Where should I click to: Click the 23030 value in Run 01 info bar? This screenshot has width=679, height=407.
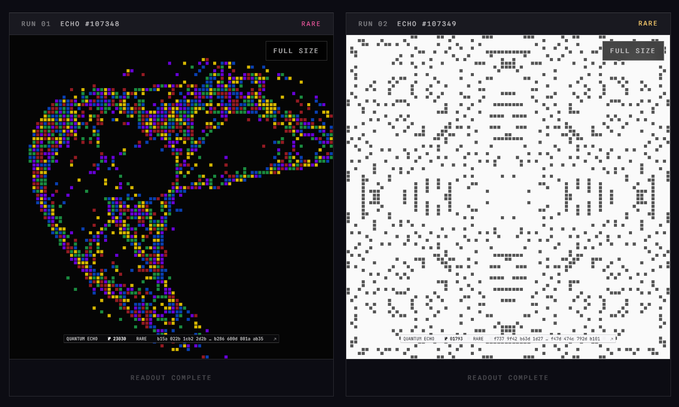[120, 339]
